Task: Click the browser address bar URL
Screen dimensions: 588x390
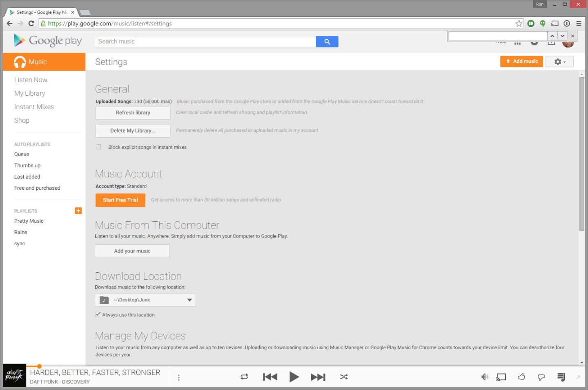Action: 109,23
